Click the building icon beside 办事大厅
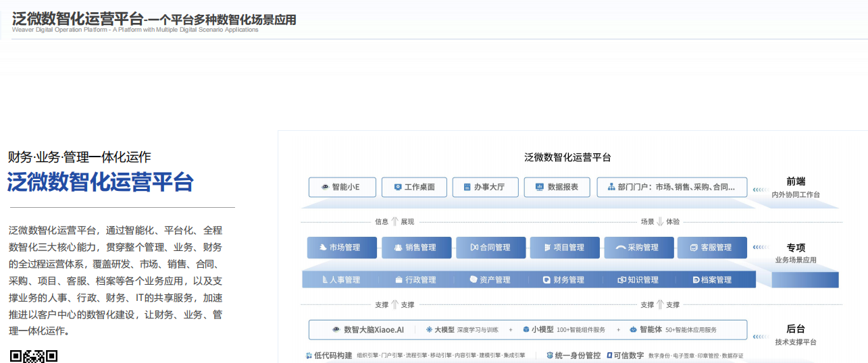 [x=467, y=187]
